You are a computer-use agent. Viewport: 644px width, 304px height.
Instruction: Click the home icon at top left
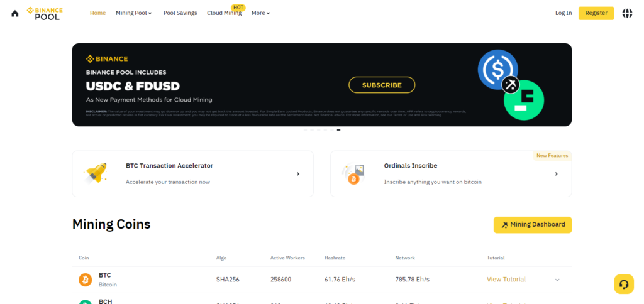coord(15,13)
